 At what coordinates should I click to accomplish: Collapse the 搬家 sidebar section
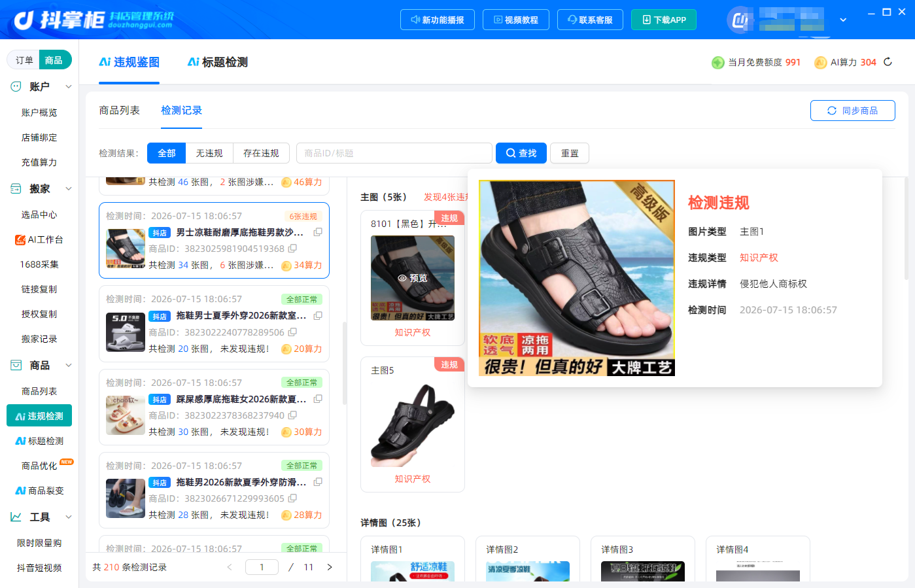point(69,188)
